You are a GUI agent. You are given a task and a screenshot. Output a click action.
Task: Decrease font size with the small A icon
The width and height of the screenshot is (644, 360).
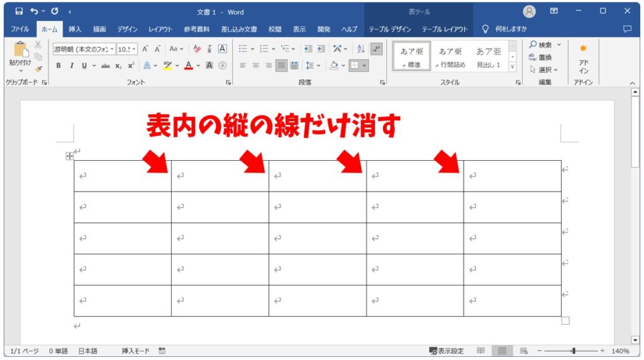click(157, 49)
